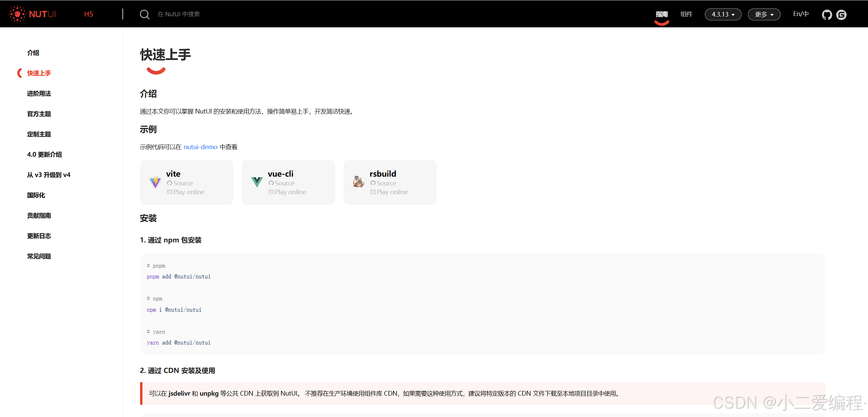Click the vite logo icon
Viewport: 868px width, 417px height.
(x=155, y=182)
